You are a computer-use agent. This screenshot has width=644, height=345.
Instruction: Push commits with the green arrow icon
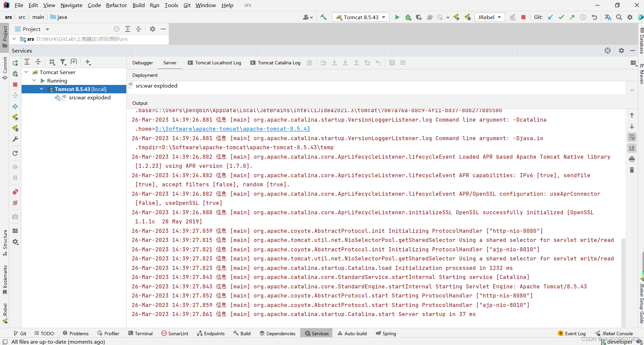pyautogui.click(x=572, y=17)
